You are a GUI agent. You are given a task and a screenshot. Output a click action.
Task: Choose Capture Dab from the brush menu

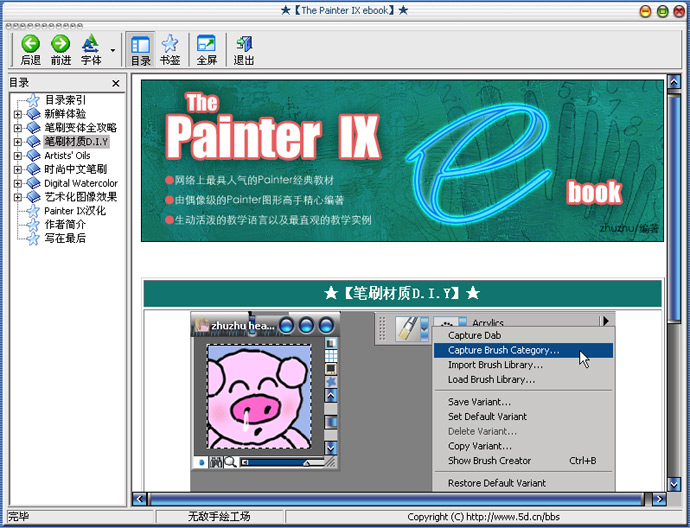point(474,335)
